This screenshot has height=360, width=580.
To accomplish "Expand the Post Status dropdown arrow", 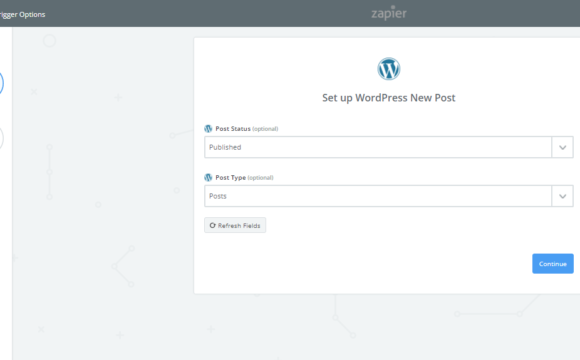I will (563, 147).
